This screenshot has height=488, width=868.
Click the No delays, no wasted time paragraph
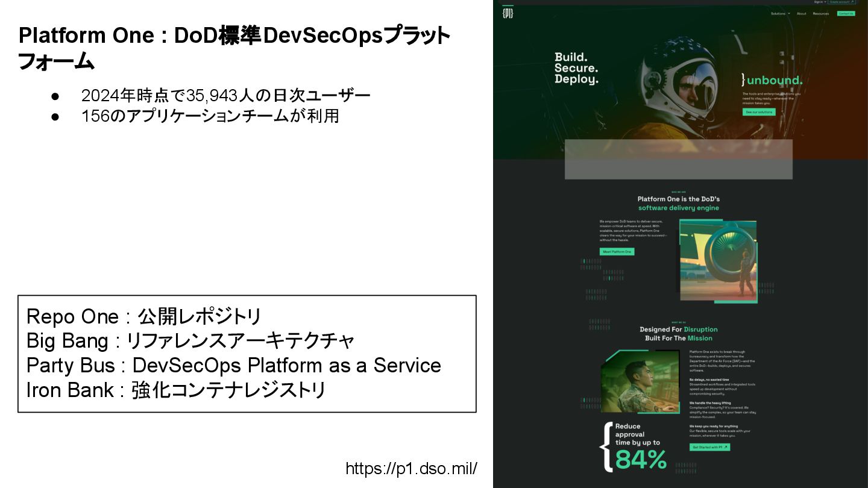[x=722, y=386]
